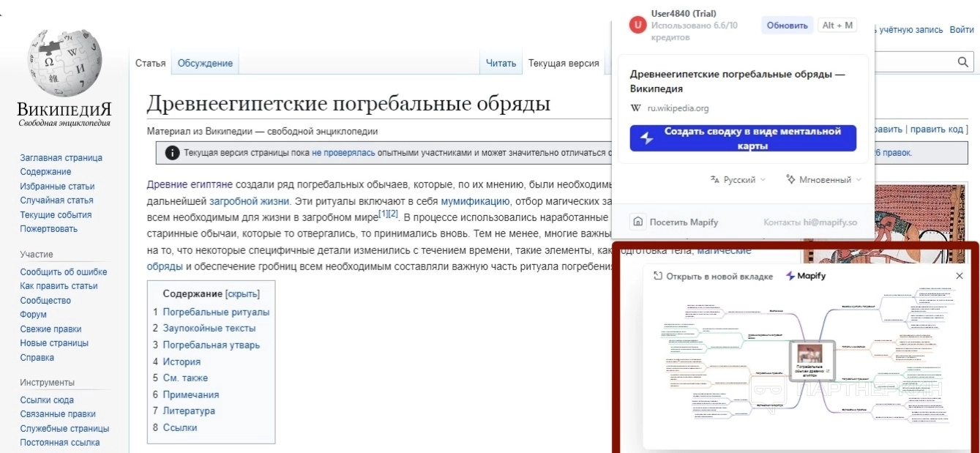Click inside the Wikipedia search field
Viewport: 980px width, 453px height.
click(x=915, y=62)
